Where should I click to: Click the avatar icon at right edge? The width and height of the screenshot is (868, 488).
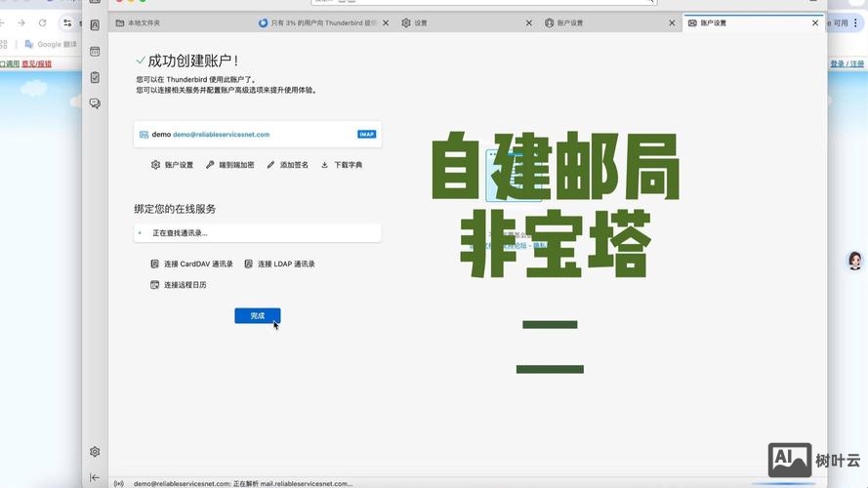pyautogui.click(x=855, y=261)
